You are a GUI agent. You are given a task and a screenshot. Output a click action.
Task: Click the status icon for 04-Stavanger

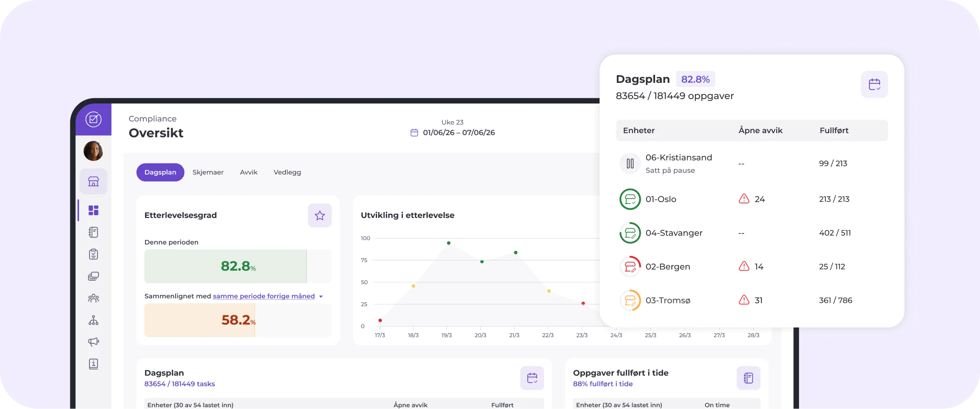tap(630, 233)
